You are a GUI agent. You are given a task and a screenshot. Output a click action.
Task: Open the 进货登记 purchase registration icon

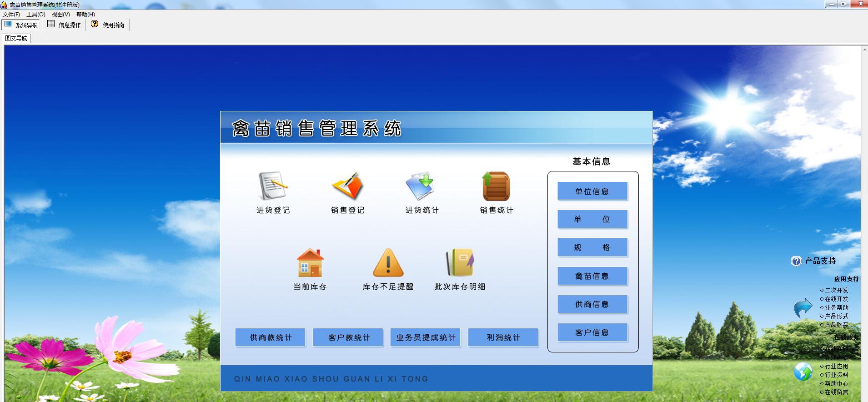pyautogui.click(x=273, y=186)
